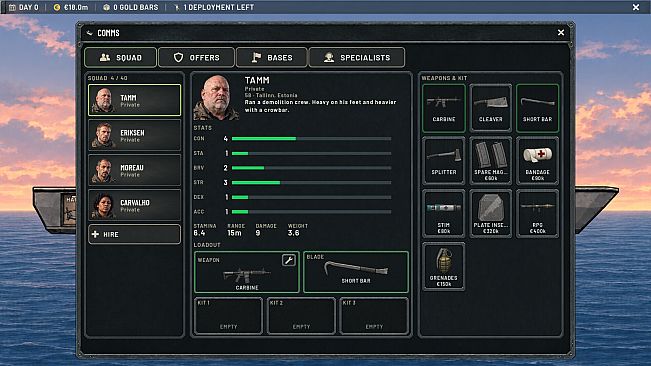Click the Stamina 6.4 value
The height and width of the screenshot is (366, 651).
(200, 233)
